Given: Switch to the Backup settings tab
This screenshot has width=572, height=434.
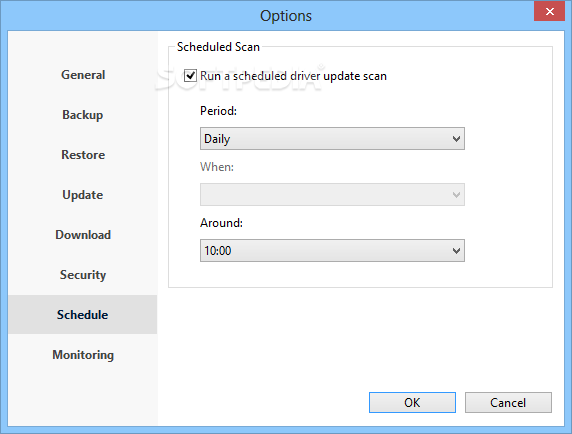Looking at the screenshot, I should [x=83, y=115].
